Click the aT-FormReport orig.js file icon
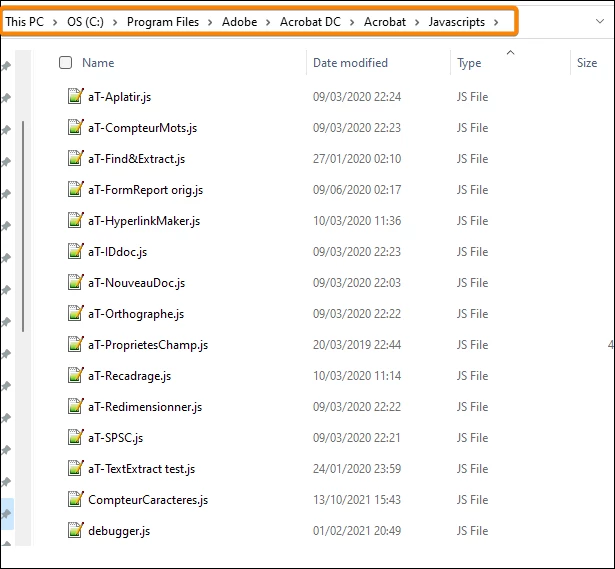This screenshot has width=615, height=569. [75, 189]
